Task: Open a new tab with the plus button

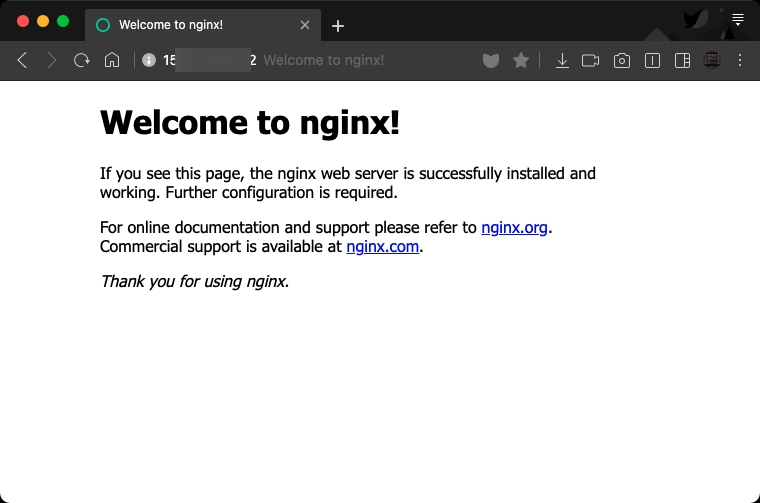Action: pyautogui.click(x=338, y=26)
